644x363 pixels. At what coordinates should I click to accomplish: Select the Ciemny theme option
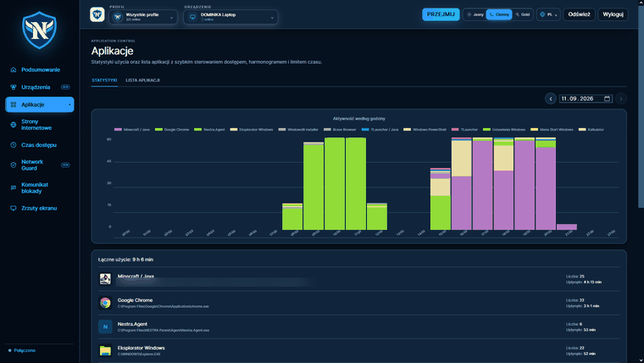(x=499, y=14)
